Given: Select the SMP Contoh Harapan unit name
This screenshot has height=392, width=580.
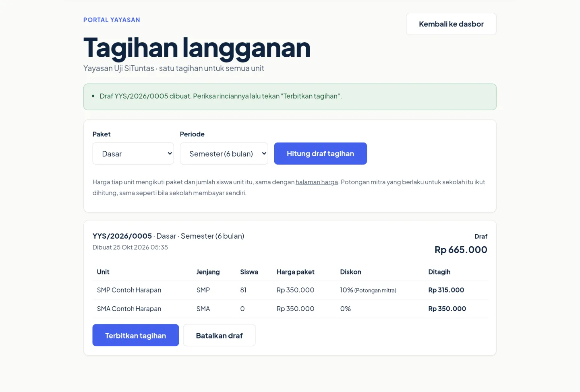Looking at the screenshot, I should [x=129, y=290].
